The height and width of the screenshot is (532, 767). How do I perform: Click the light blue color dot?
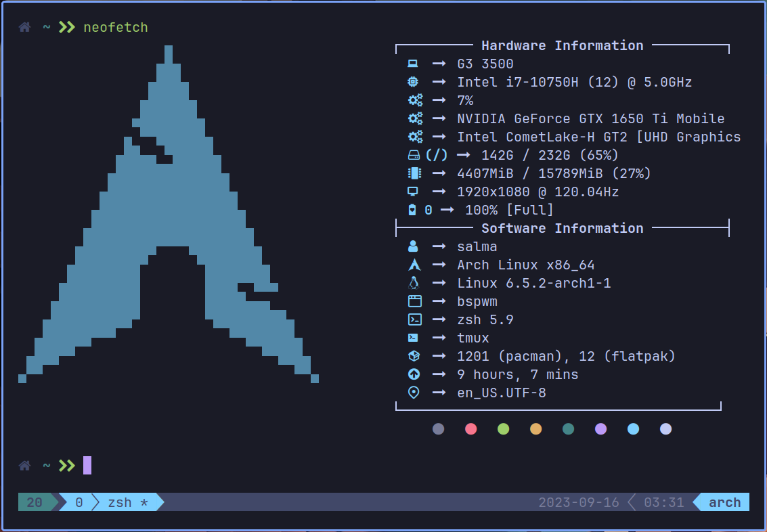[633, 429]
